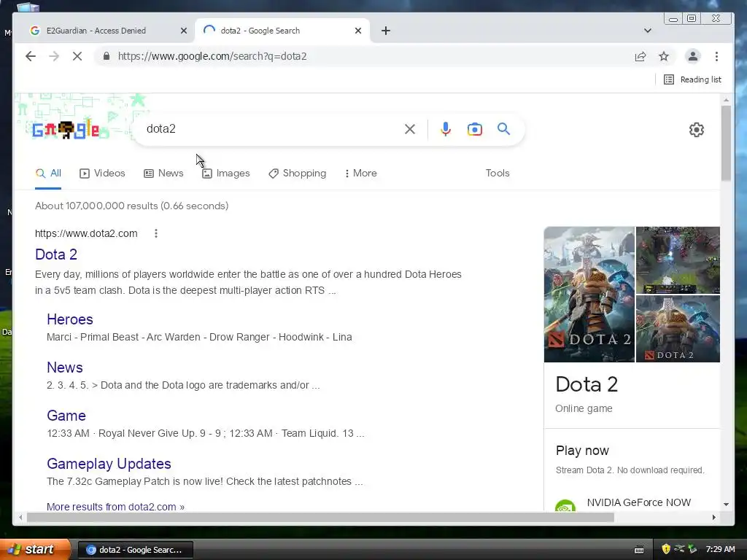
Task: Expand the More search filters
Action: tap(360, 174)
